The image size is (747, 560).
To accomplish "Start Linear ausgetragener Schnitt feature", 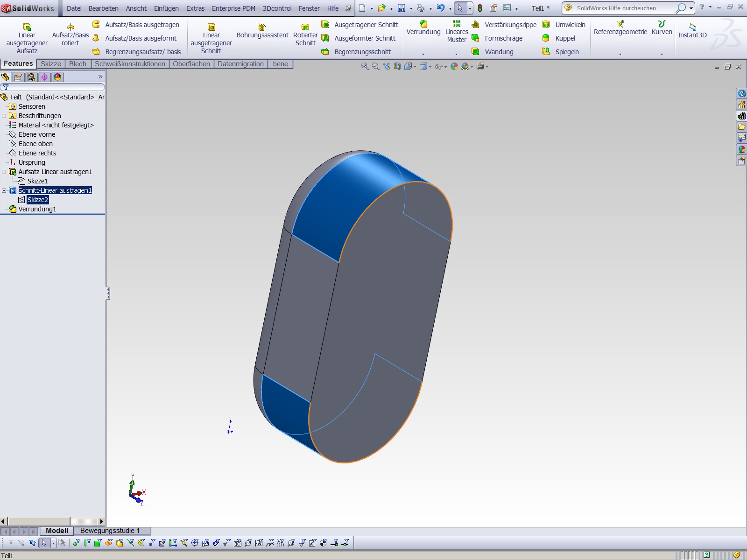I will point(211,38).
